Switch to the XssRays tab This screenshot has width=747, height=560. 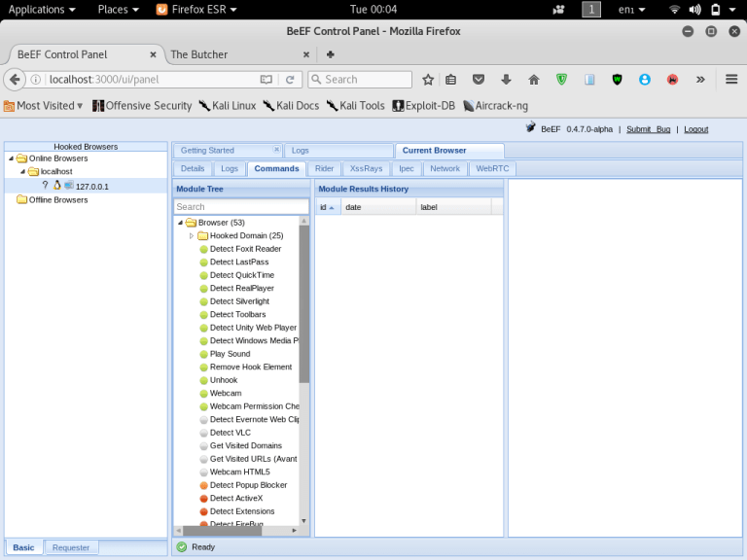point(366,169)
